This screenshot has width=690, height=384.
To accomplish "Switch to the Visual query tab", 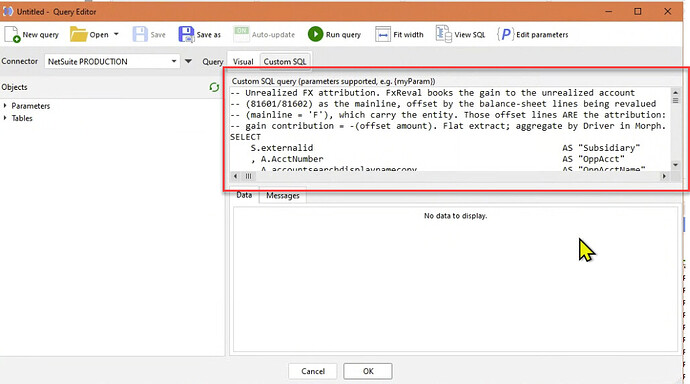I will pyautogui.click(x=243, y=62).
